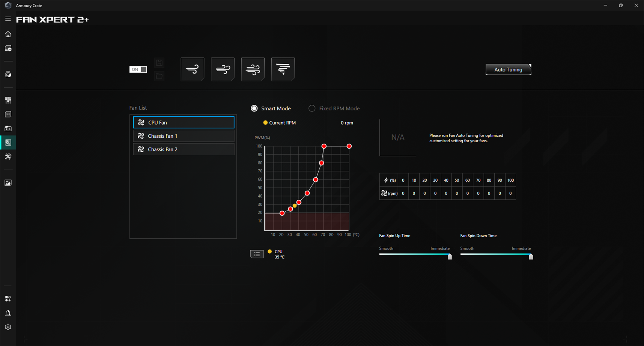Open the Aura Sync sidebar icon
The width and height of the screenshot is (644, 346).
pyautogui.click(x=8, y=74)
